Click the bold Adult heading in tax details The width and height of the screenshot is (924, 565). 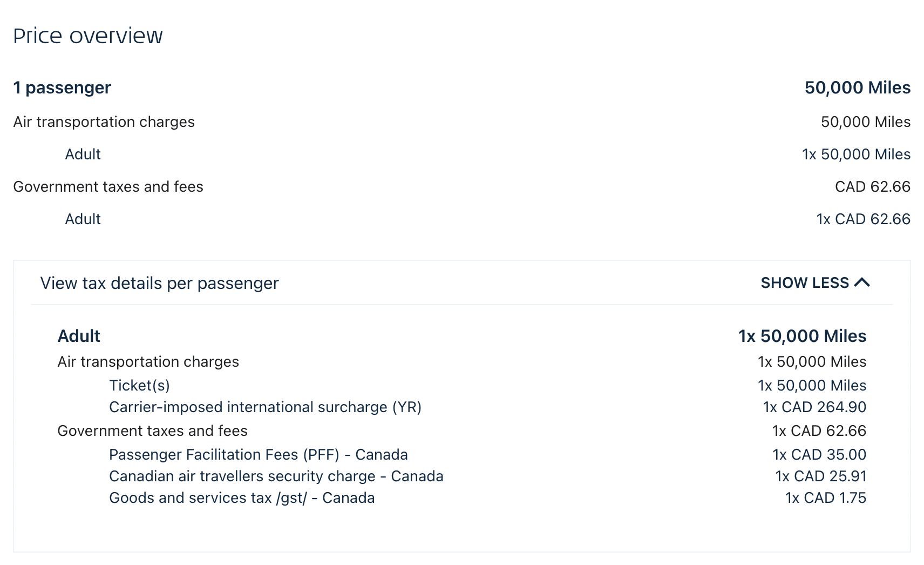[79, 336]
